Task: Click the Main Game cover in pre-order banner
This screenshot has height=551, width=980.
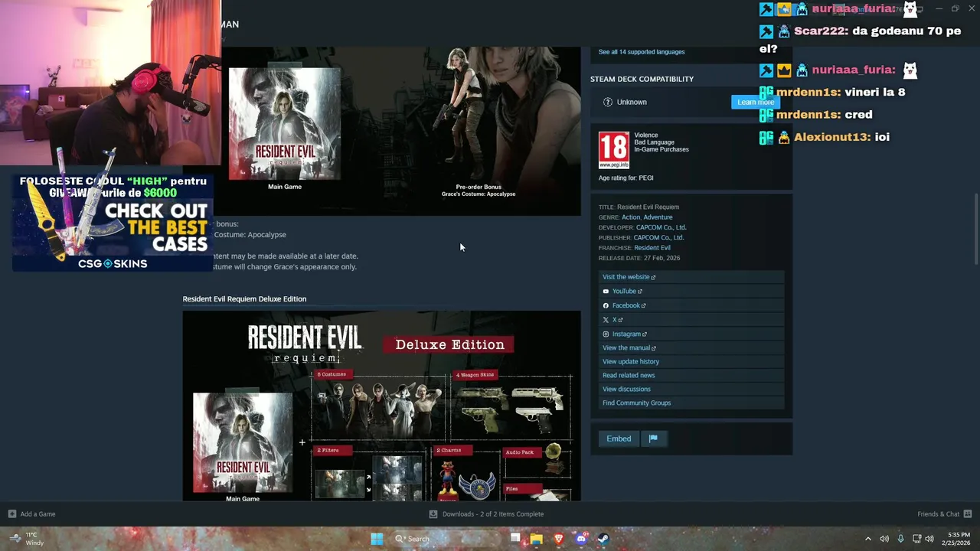Action: [285, 123]
